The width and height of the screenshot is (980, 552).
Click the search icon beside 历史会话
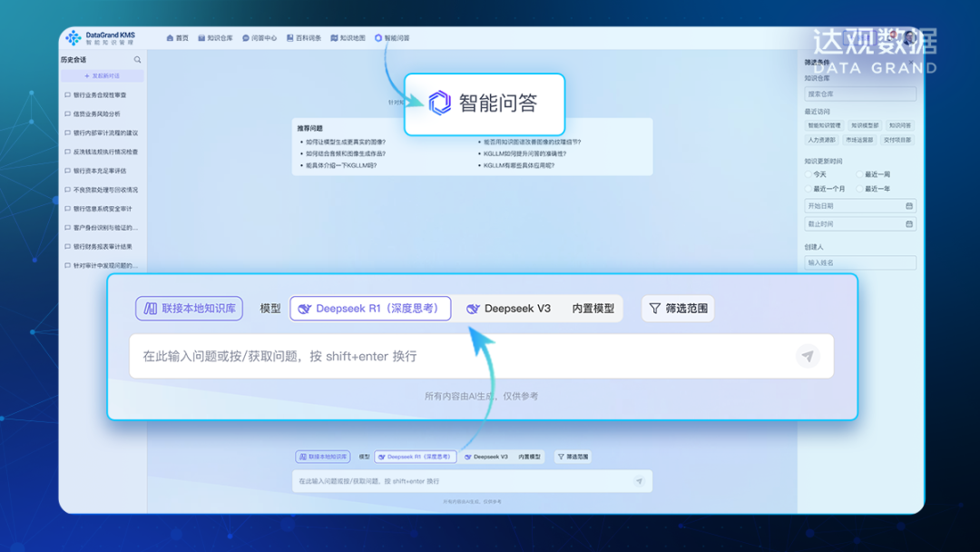point(138,60)
